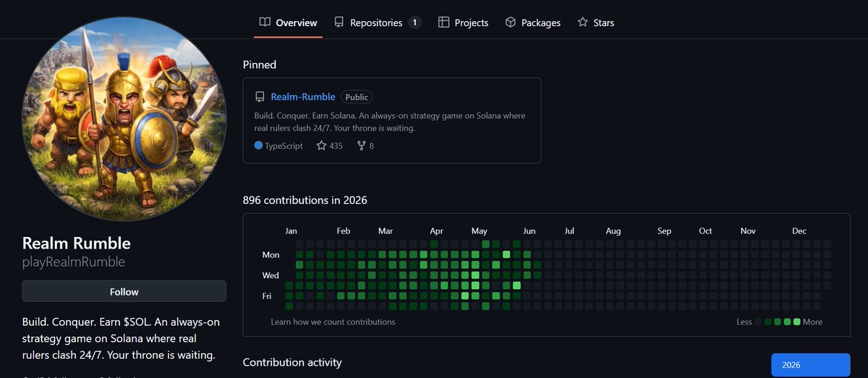Click the May month label on graph
Viewport: 868px width, 378px height.
[x=480, y=231]
